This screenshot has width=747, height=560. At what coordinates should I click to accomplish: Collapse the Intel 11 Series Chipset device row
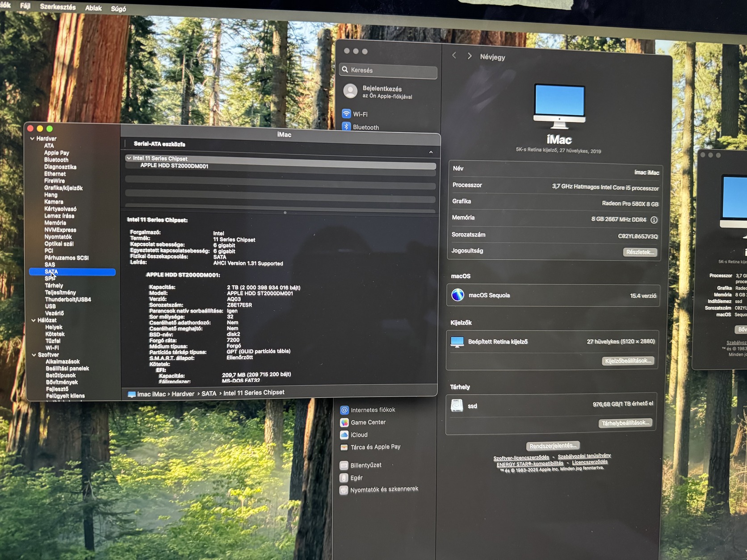(129, 158)
